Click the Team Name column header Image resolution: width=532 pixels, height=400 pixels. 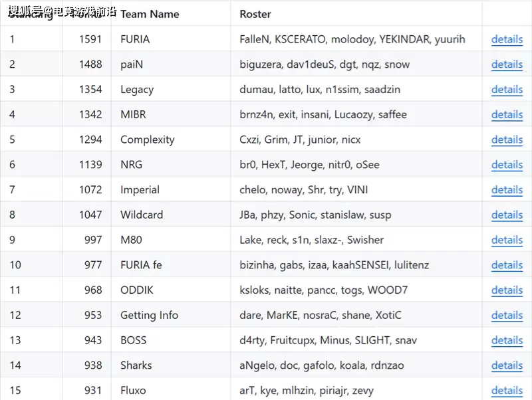coord(150,14)
